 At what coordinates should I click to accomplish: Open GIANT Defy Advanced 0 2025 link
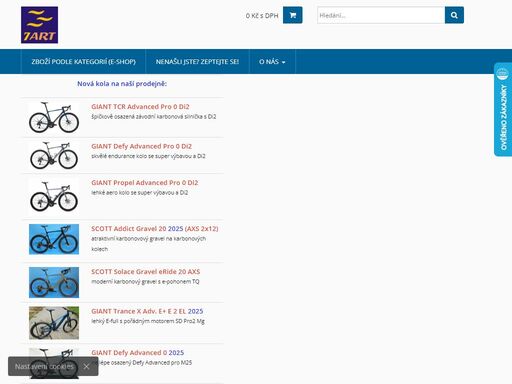(138, 353)
